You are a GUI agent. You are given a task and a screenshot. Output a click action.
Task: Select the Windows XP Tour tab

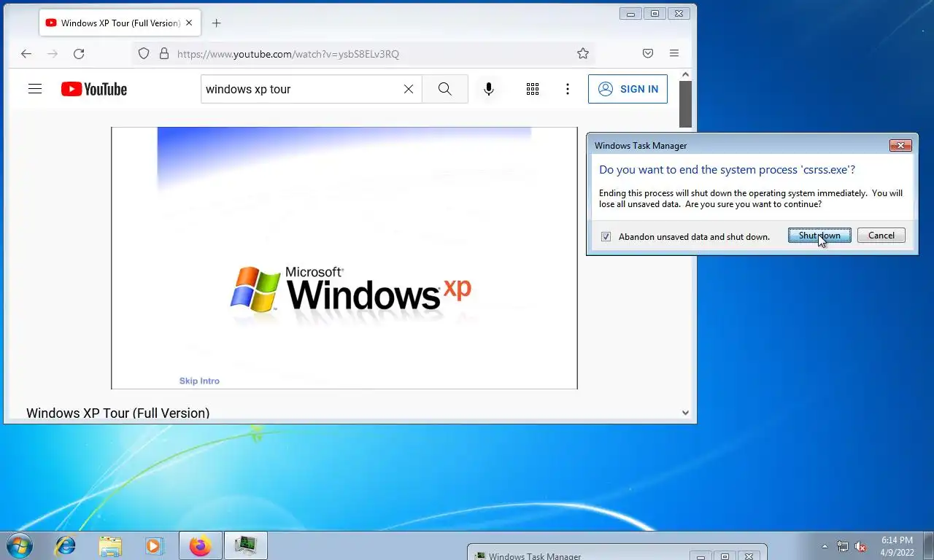[x=120, y=23]
